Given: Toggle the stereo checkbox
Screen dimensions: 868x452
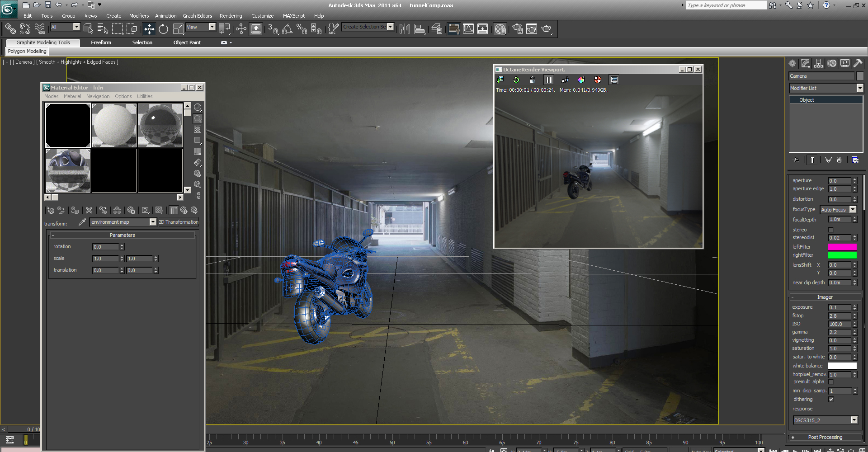Looking at the screenshot, I should [830, 230].
